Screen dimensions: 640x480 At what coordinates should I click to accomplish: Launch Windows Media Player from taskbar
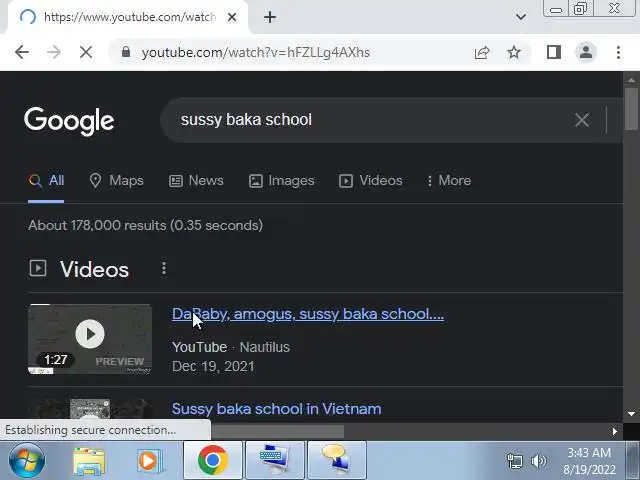tap(149, 460)
